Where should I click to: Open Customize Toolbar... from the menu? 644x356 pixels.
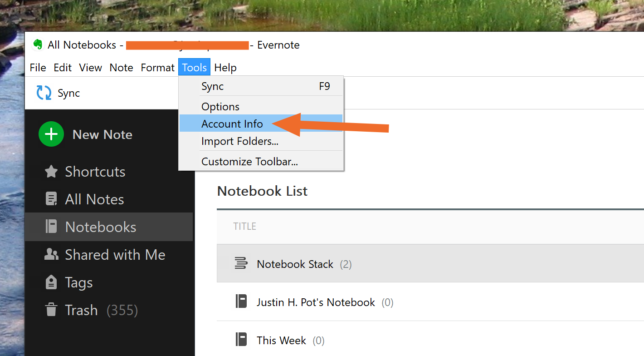[x=249, y=162]
